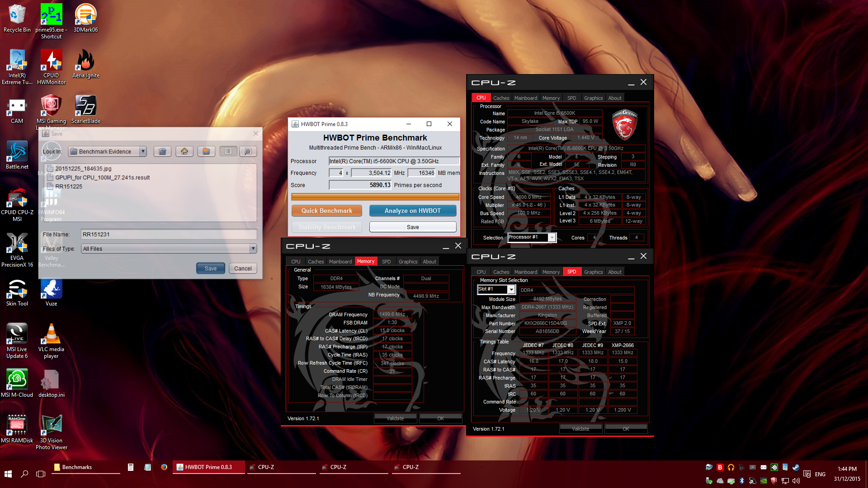Viewport: 868px width, 488px height.
Task: Open Firefox from the taskbar
Action: 164,467
